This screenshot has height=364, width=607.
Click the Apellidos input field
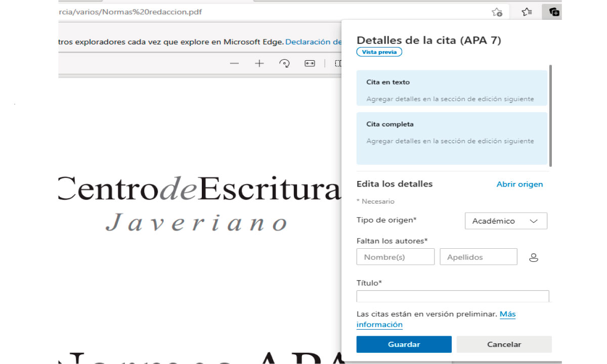coord(479,257)
